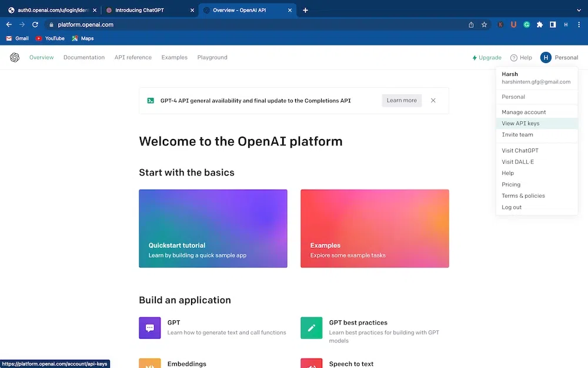Select Pricing in the account menu

(537, 184)
